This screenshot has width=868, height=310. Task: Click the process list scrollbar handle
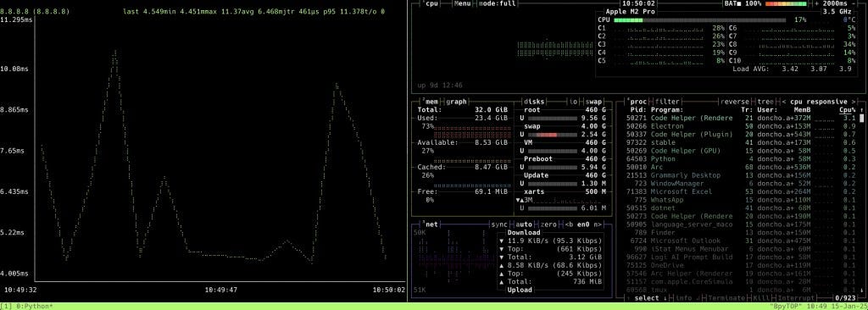point(861,118)
